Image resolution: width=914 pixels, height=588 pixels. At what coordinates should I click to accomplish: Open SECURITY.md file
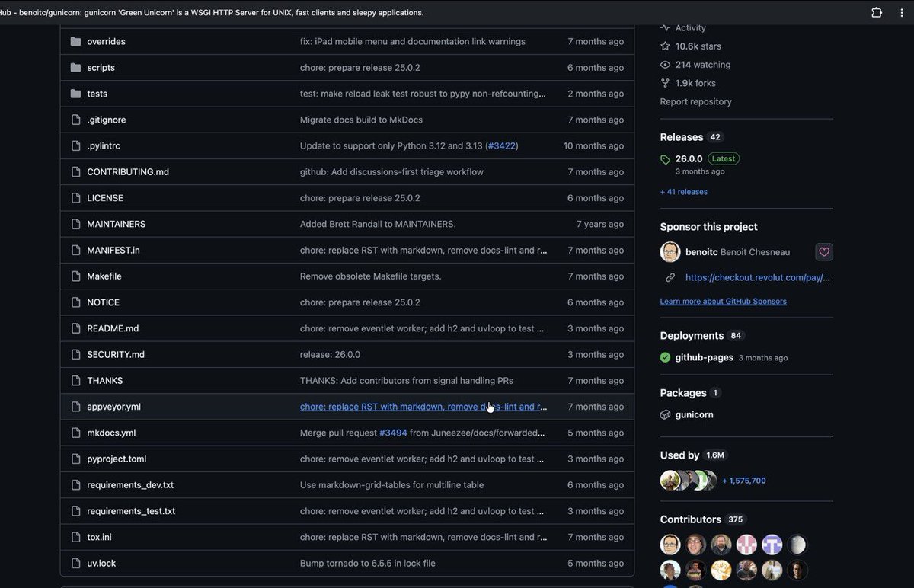[x=116, y=354]
